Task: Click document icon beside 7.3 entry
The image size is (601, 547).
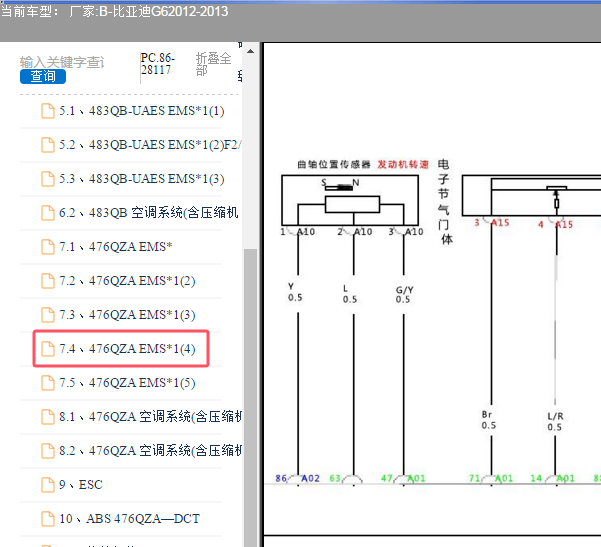Action: tap(48, 315)
